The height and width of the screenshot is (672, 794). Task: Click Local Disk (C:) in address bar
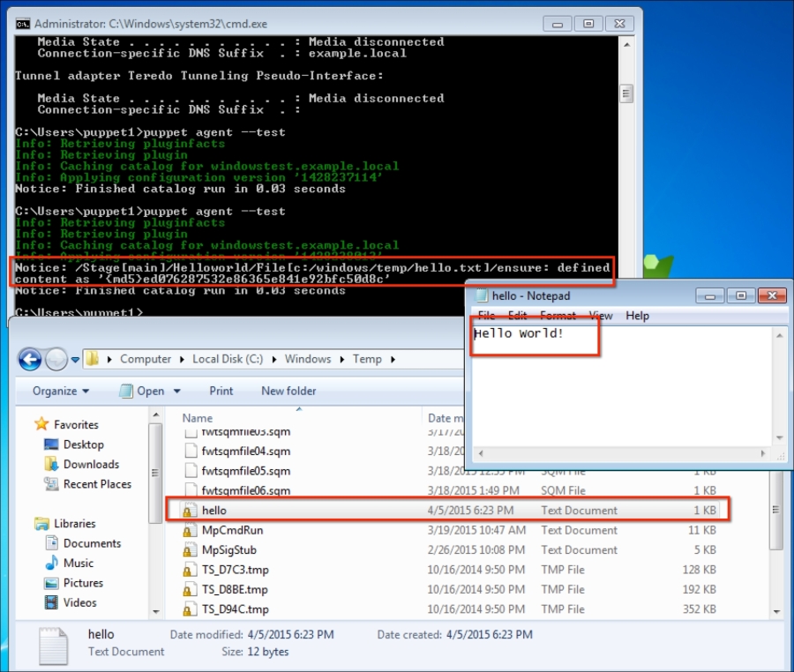(x=228, y=359)
